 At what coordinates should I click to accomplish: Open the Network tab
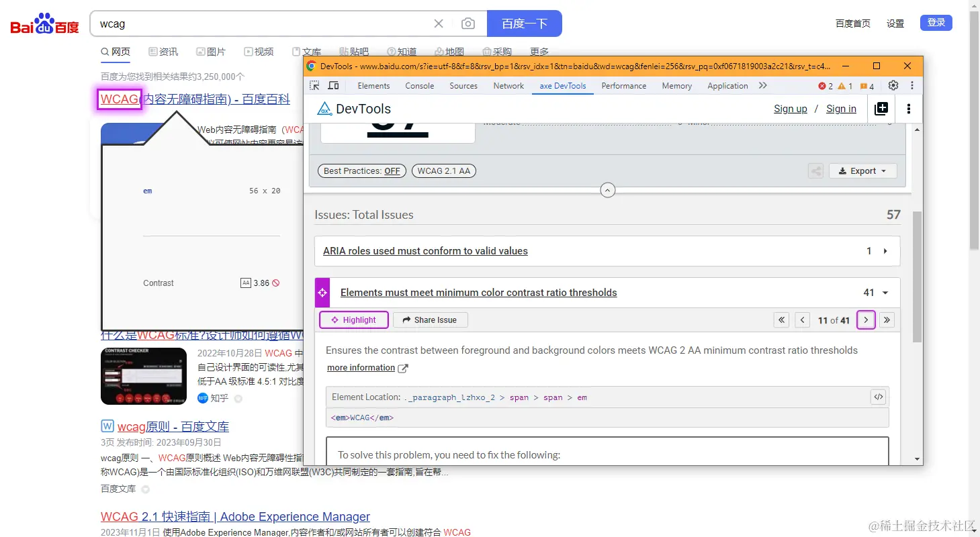point(508,86)
